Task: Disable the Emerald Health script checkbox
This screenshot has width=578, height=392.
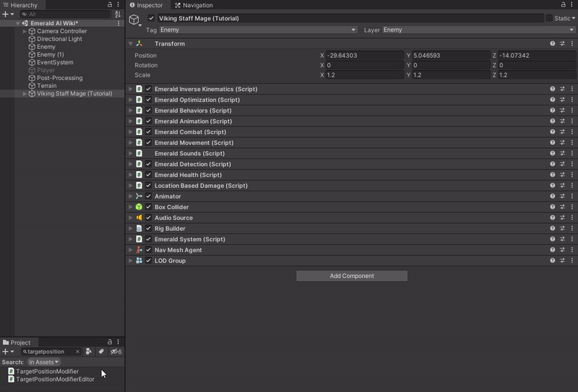Action: click(149, 175)
